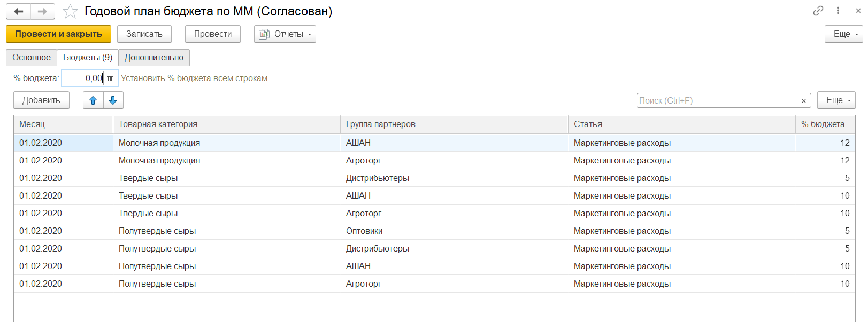
Task: Click Установить % бюджета всем строкам link
Action: point(194,78)
